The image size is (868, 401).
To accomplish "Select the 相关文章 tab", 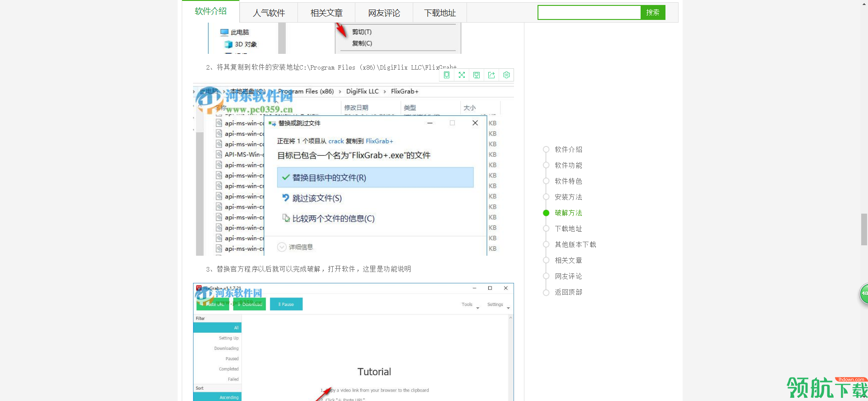I will pyautogui.click(x=326, y=13).
